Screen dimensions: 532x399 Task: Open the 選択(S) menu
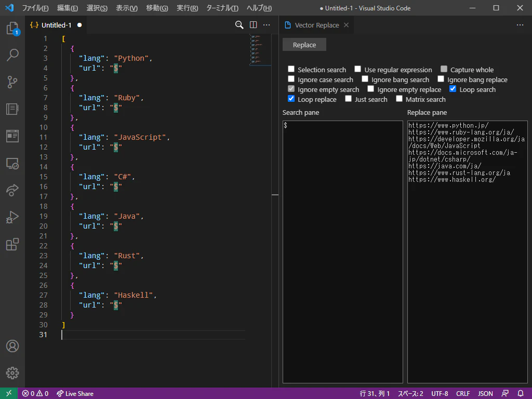click(x=97, y=8)
